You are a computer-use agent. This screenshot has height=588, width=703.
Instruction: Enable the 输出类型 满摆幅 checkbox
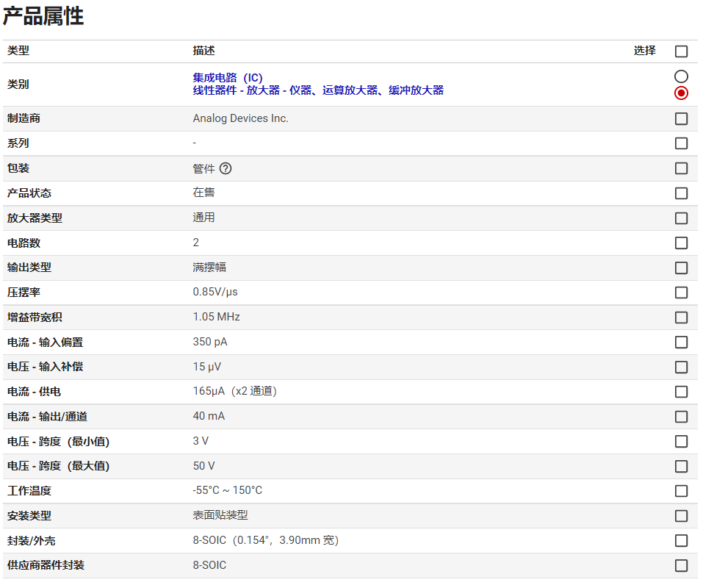click(x=681, y=268)
